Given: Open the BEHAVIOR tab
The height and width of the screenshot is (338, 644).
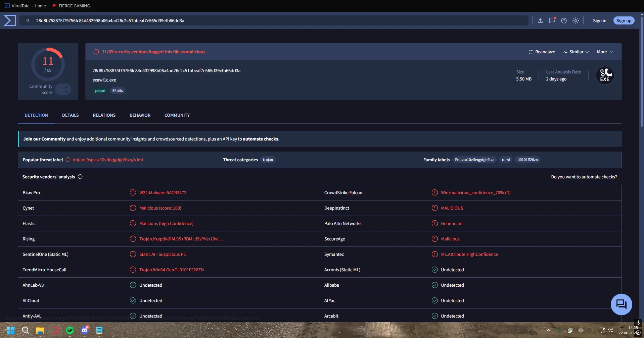Looking at the screenshot, I should (x=140, y=115).
